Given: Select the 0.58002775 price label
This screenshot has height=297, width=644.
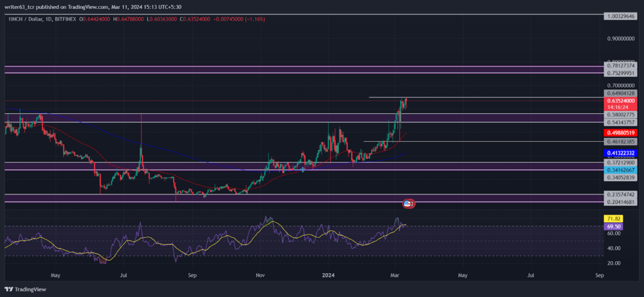Looking at the screenshot, I should click(621, 115).
